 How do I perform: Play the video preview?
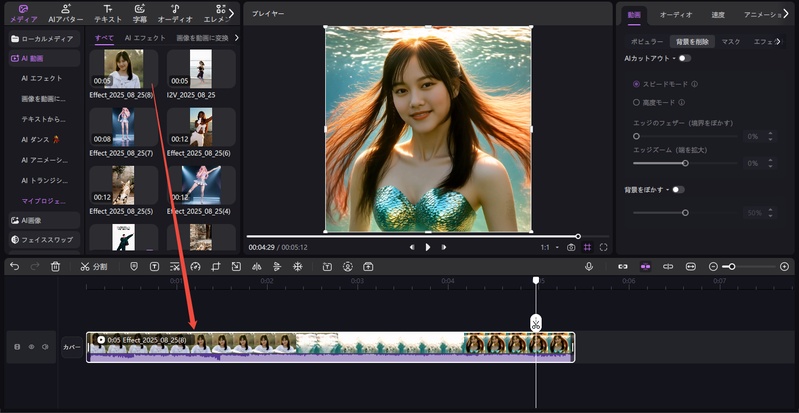click(x=428, y=247)
